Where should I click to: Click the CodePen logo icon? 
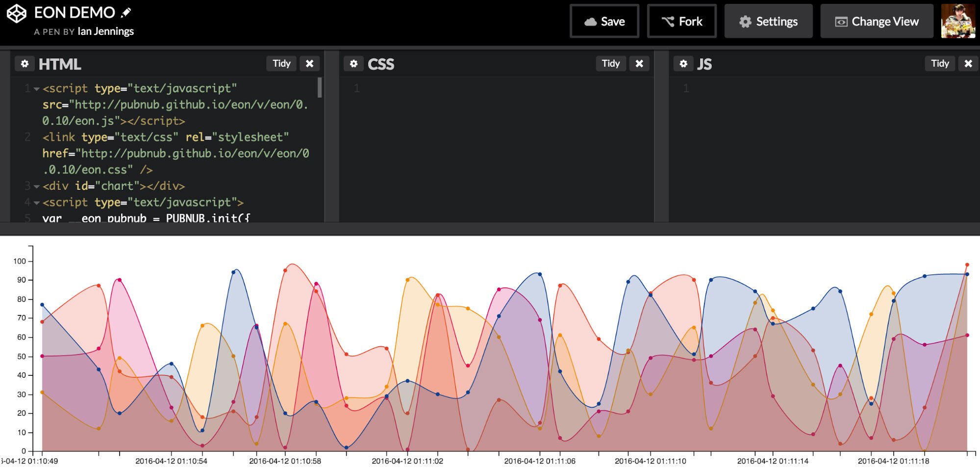16,14
